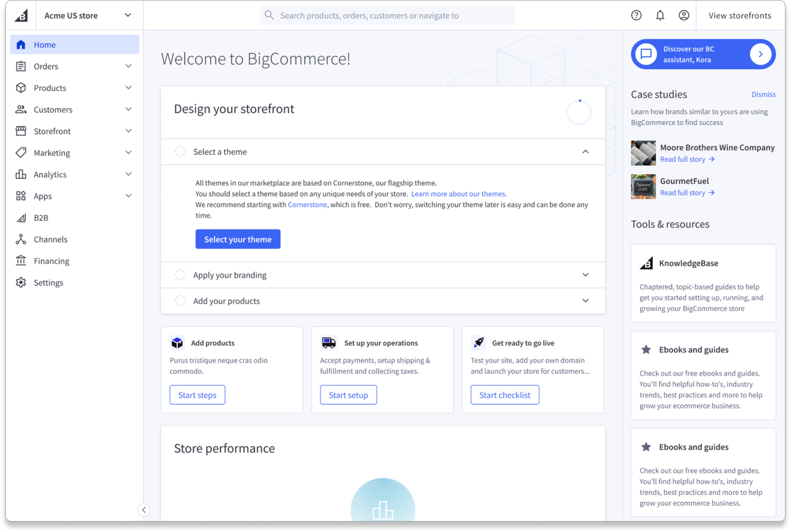
Task: Open the Learn more about our themes link
Action: 459,194
